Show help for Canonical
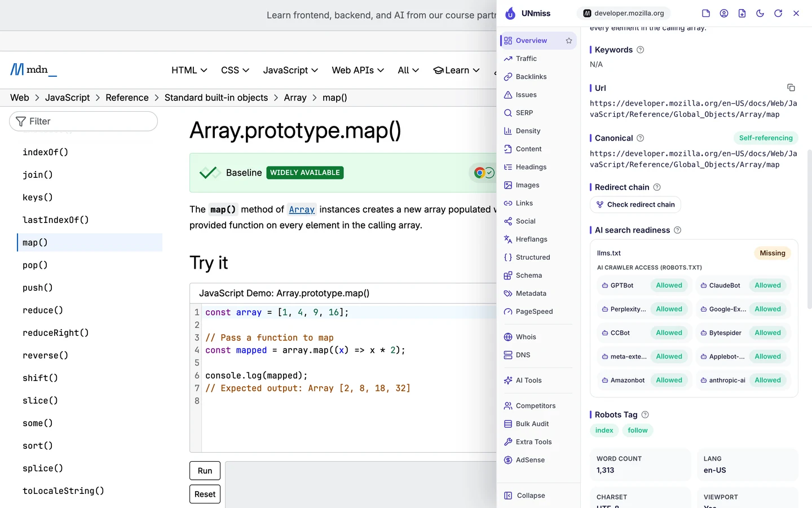812x508 pixels. (641, 138)
